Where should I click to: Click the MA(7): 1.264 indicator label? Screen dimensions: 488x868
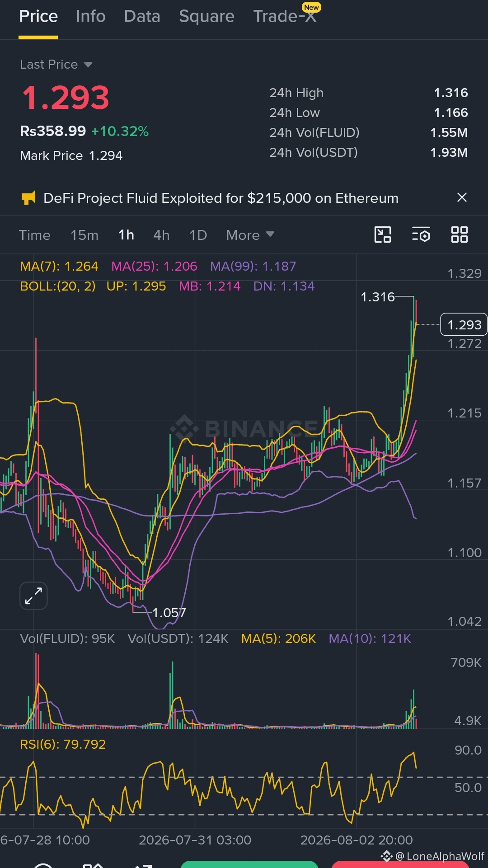click(x=59, y=267)
